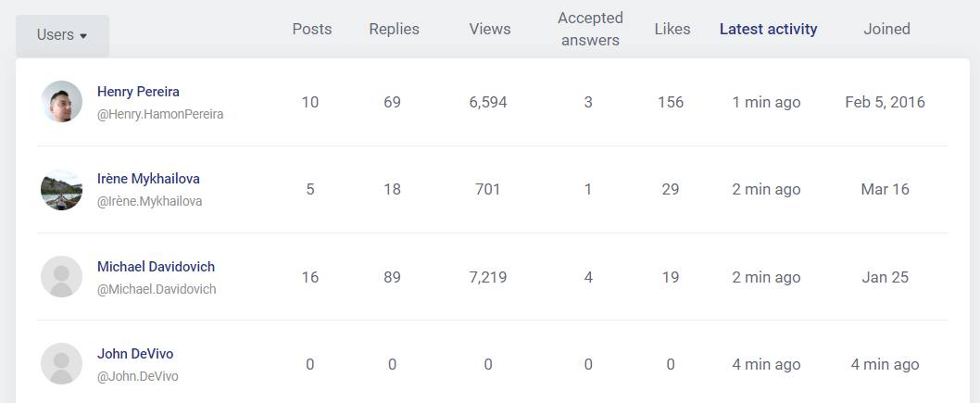The image size is (980, 403).
Task: Open John DeVivo's profile name link
Action: point(135,354)
